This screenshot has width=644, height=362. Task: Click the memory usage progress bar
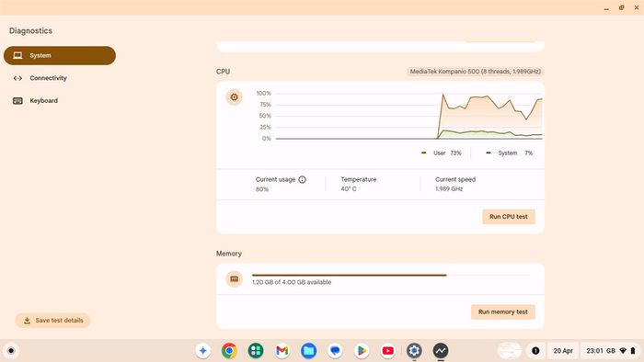[391, 275]
